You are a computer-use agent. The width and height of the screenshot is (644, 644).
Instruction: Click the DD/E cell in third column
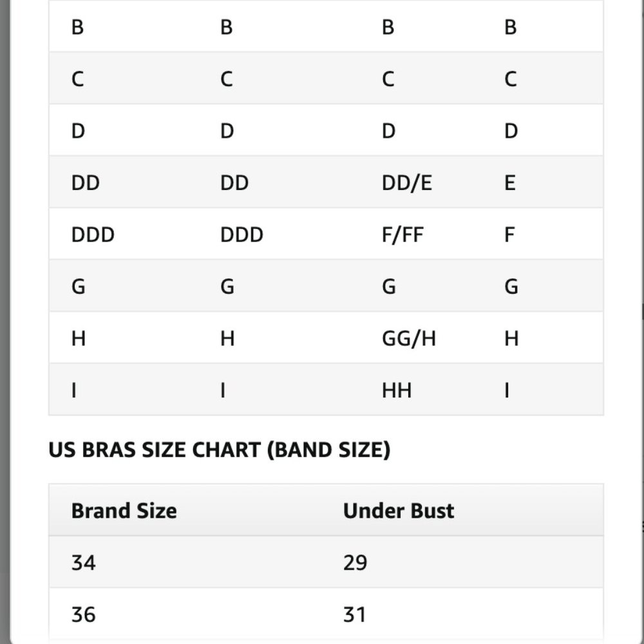(406, 183)
